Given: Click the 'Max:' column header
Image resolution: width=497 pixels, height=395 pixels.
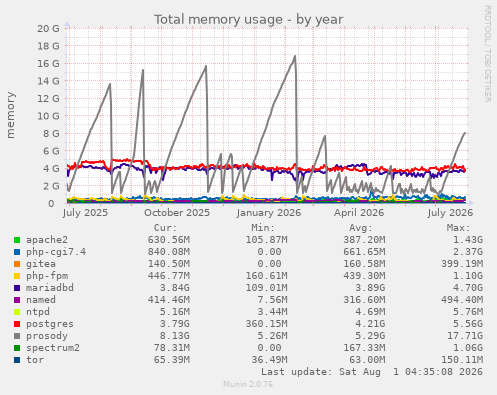Looking at the screenshot, I should point(458,228).
